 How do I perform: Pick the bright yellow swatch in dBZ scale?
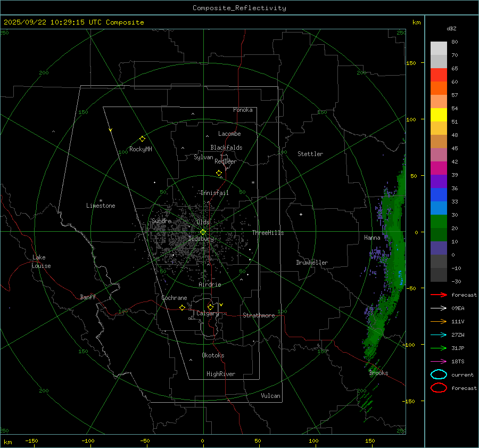pyautogui.click(x=439, y=115)
